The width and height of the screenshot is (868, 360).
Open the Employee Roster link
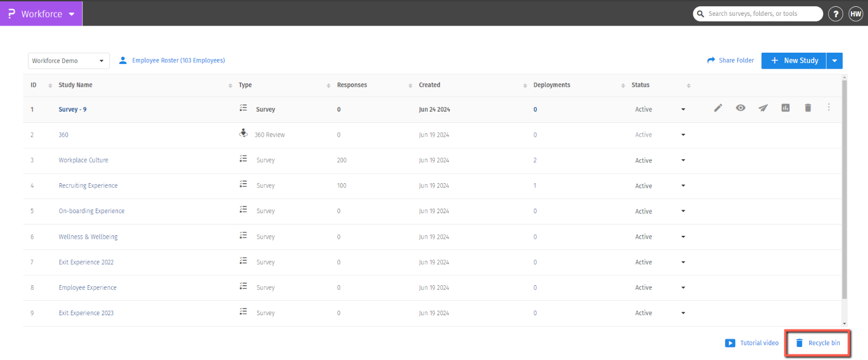click(x=178, y=60)
